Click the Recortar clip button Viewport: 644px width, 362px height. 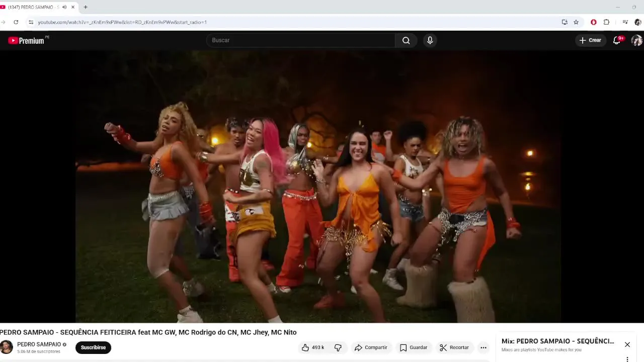tap(454, 347)
